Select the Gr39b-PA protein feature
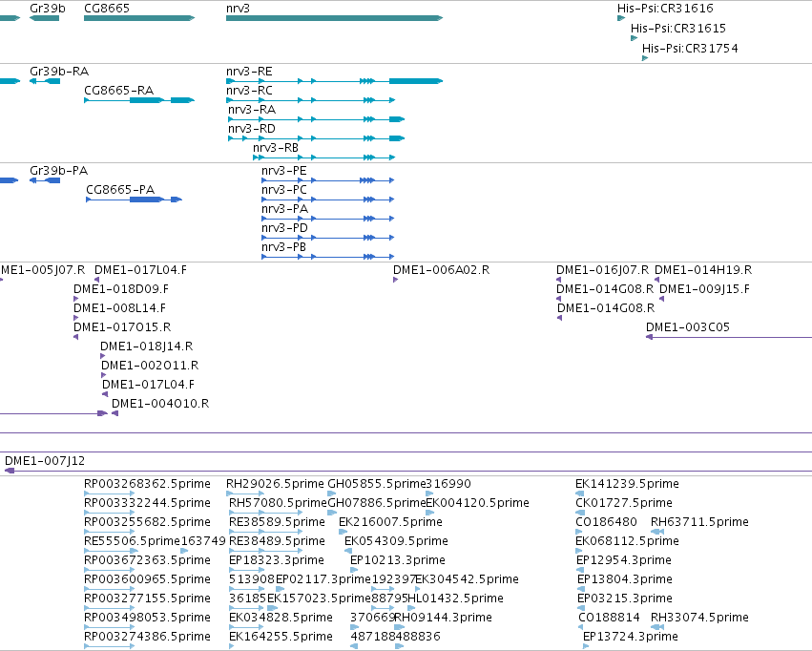Viewport: 812px width, 651px height. 58,171
